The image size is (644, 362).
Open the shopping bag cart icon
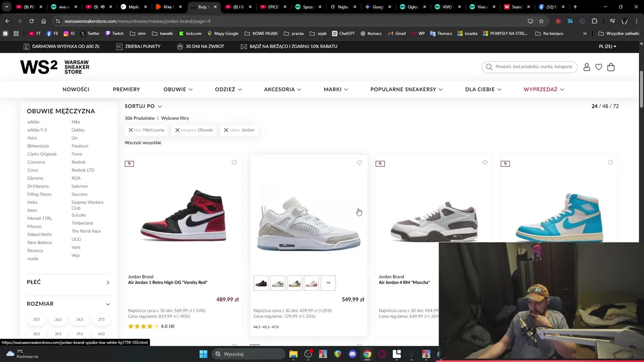pyautogui.click(x=611, y=67)
